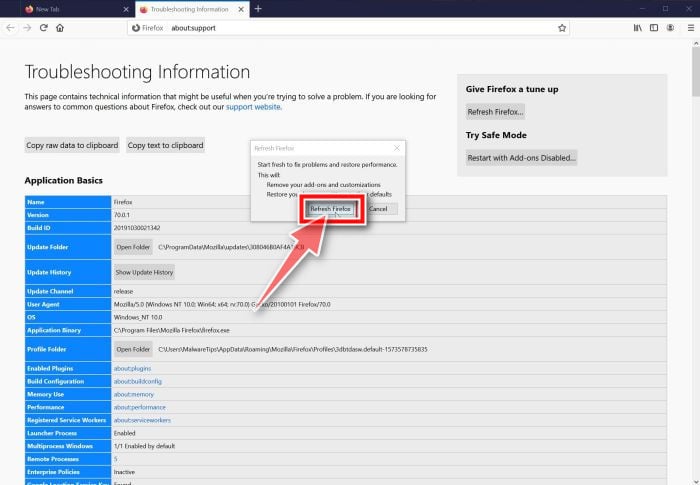Click the browser Back arrow
700x485 pixels.
click(10, 28)
